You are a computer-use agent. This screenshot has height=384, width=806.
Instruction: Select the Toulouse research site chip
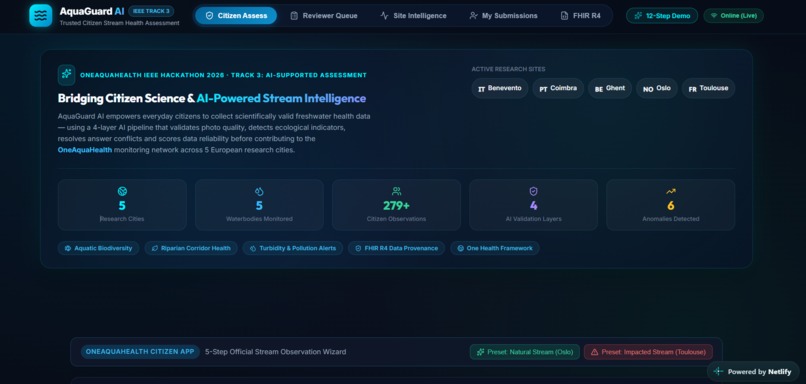(x=708, y=88)
